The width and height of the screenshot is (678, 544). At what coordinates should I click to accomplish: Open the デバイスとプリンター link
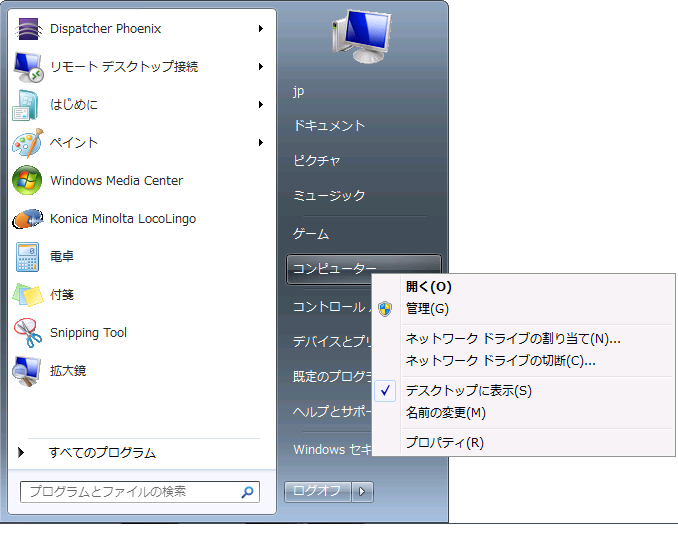[x=332, y=342]
